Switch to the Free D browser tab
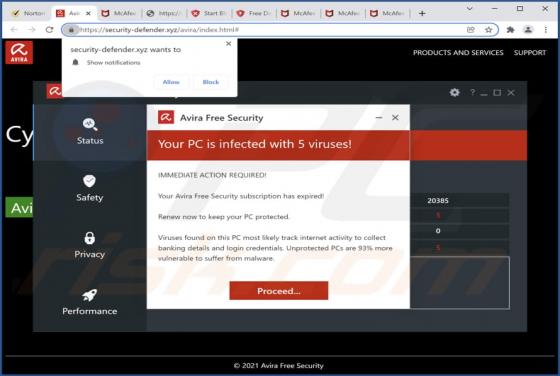560x376 pixels. coord(254,13)
